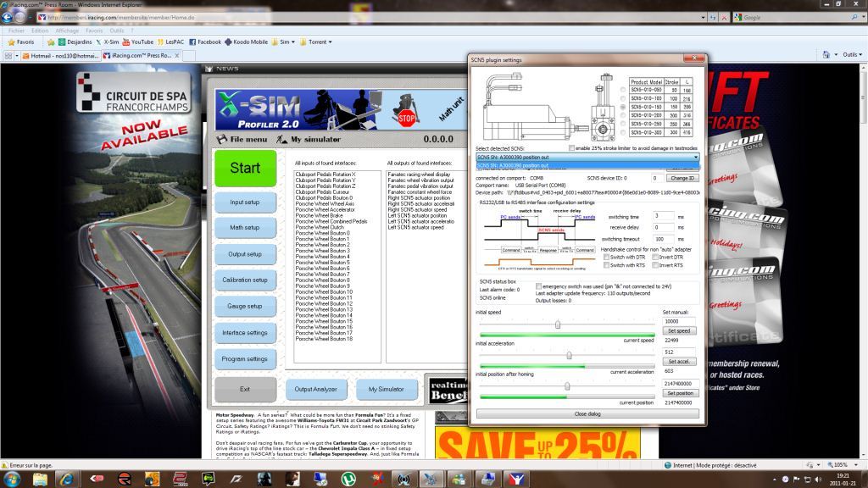Click the Close dialog button

587,413
